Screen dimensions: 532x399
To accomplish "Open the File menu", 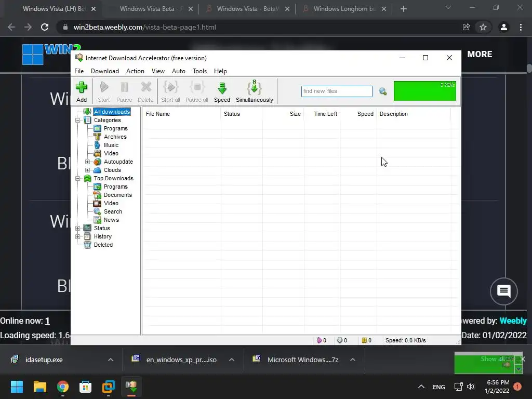I will click(79, 71).
